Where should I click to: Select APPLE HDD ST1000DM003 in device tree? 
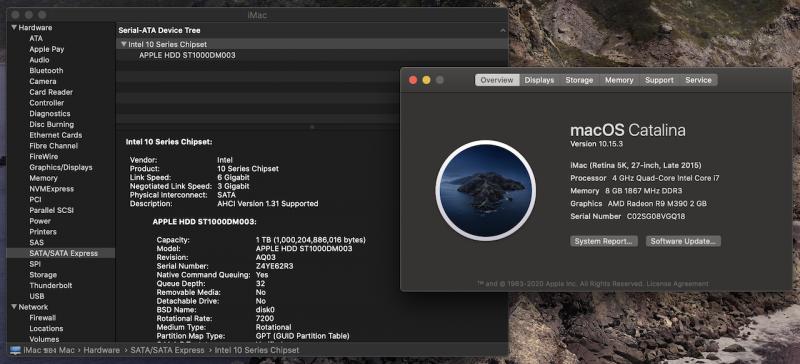pos(187,55)
